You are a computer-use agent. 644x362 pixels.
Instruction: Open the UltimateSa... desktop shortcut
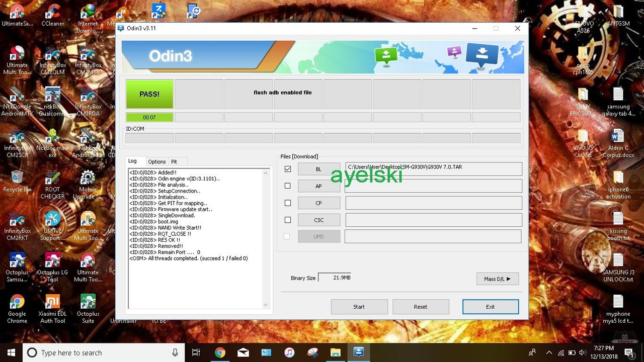[x=17, y=16]
